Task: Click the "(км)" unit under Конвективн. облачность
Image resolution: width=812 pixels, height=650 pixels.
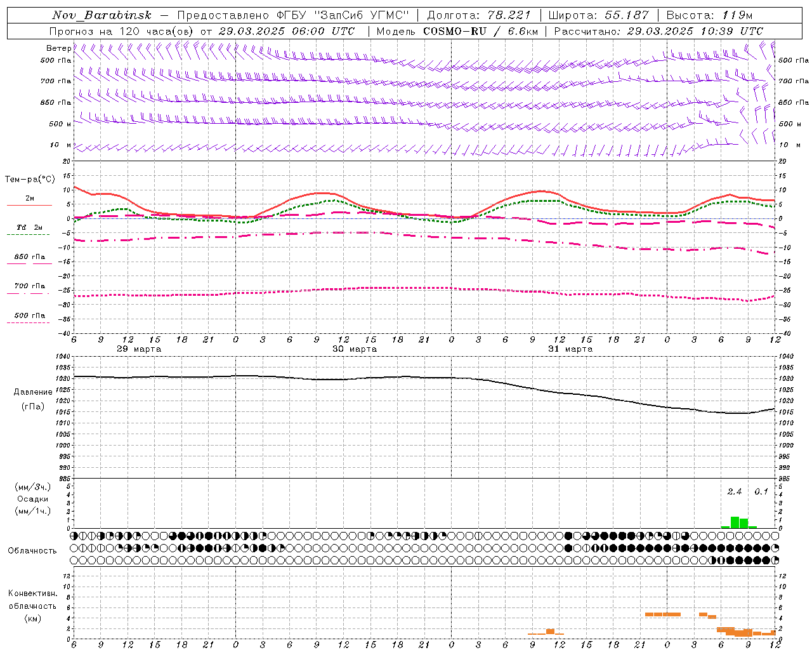Action: (x=33, y=618)
